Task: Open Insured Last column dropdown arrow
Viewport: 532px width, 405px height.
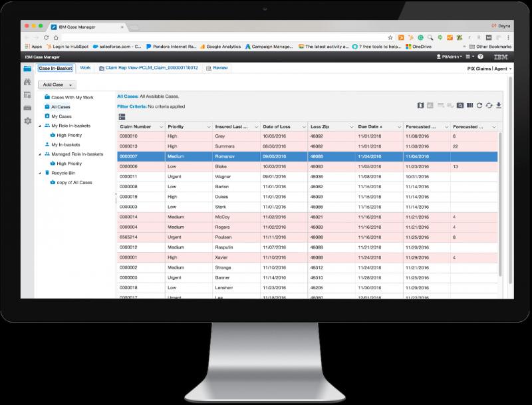Action: (x=257, y=127)
